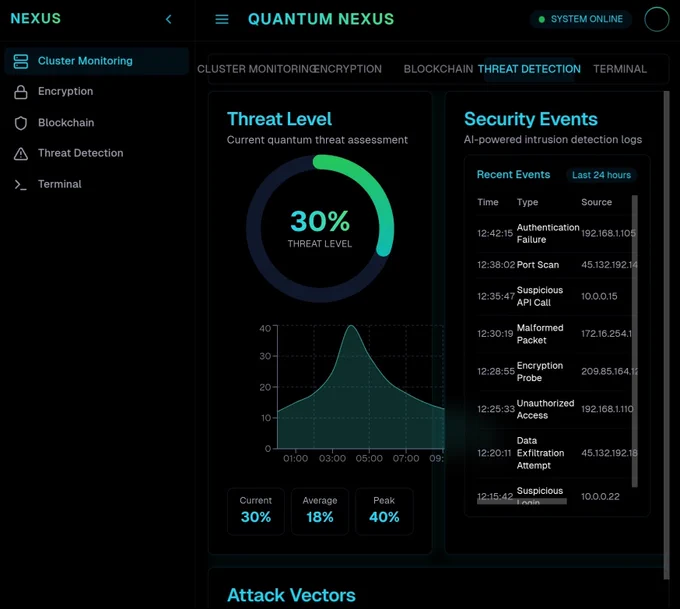This screenshot has width=680, height=609.
Task: Click the green System Online status dot
Action: pyautogui.click(x=541, y=19)
